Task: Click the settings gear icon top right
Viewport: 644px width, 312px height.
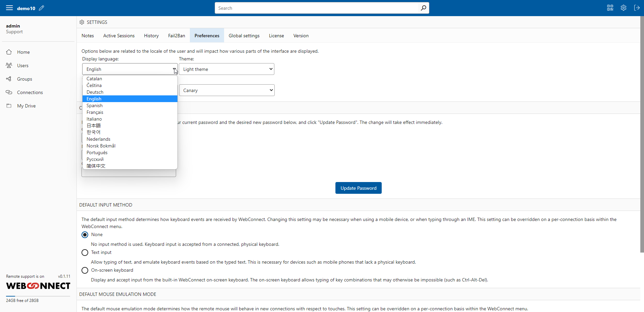Action: 624,8
